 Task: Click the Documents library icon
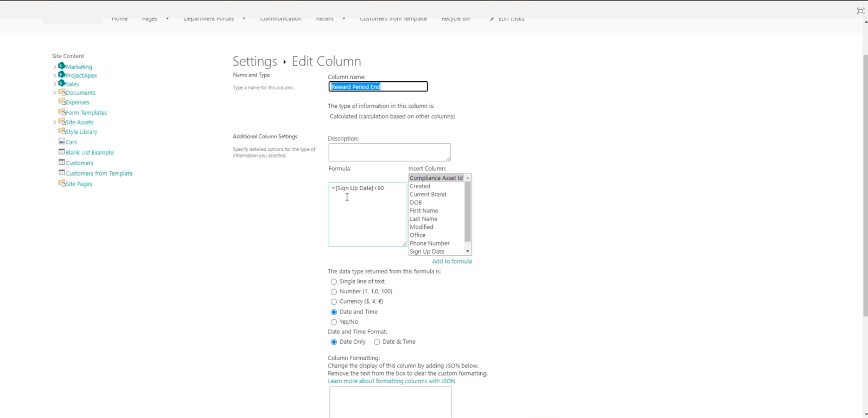[62, 92]
